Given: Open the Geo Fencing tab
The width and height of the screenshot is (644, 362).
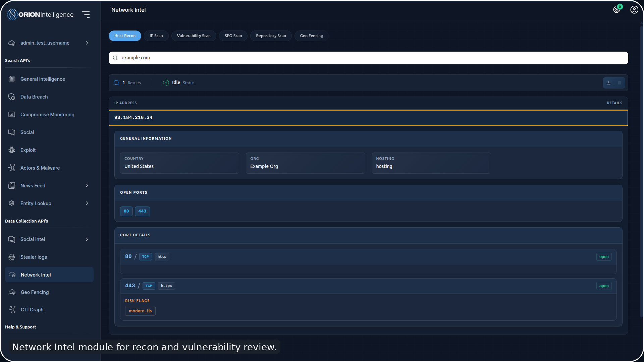Looking at the screenshot, I should [311, 36].
